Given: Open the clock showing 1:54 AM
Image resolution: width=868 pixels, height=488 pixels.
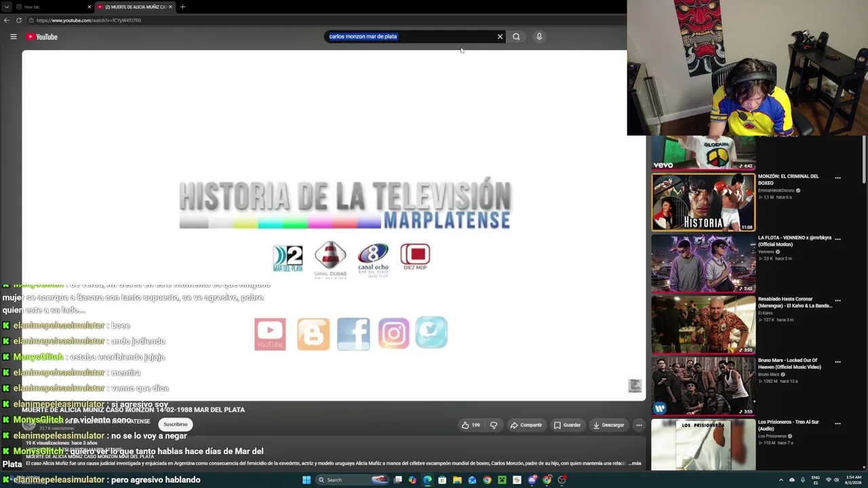Looking at the screenshot, I should point(853,480).
